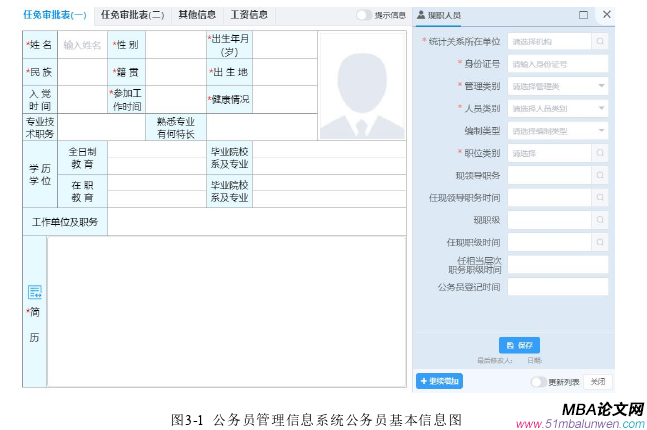Click lookup icon beside 现领导职务 field
This screenshot has width=647, height=430.
pos(600,175)
